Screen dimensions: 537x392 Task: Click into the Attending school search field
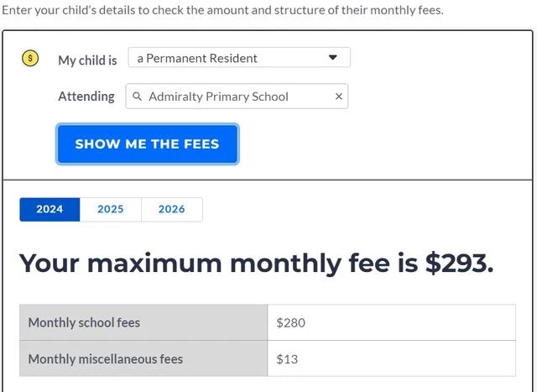tap(237, 97)
